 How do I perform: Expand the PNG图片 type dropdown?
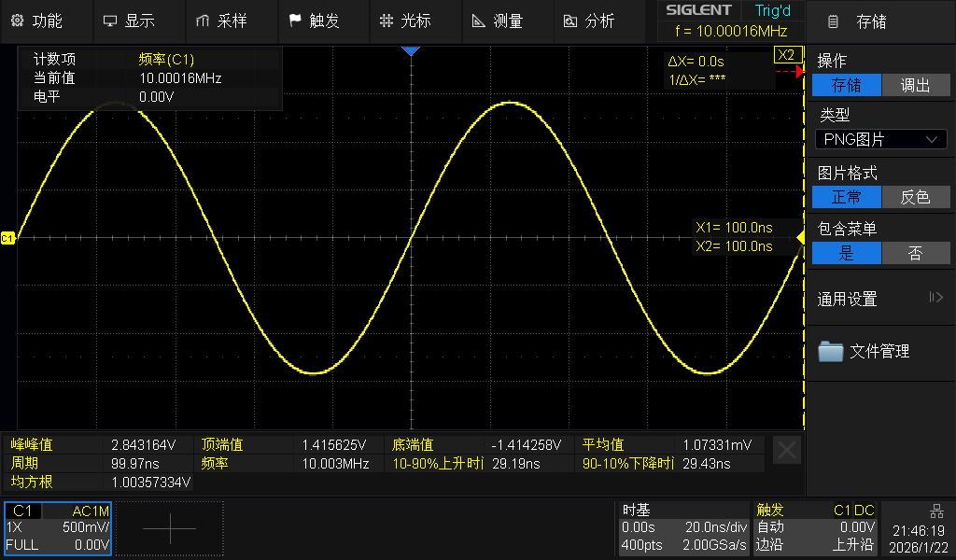[880, 140]
